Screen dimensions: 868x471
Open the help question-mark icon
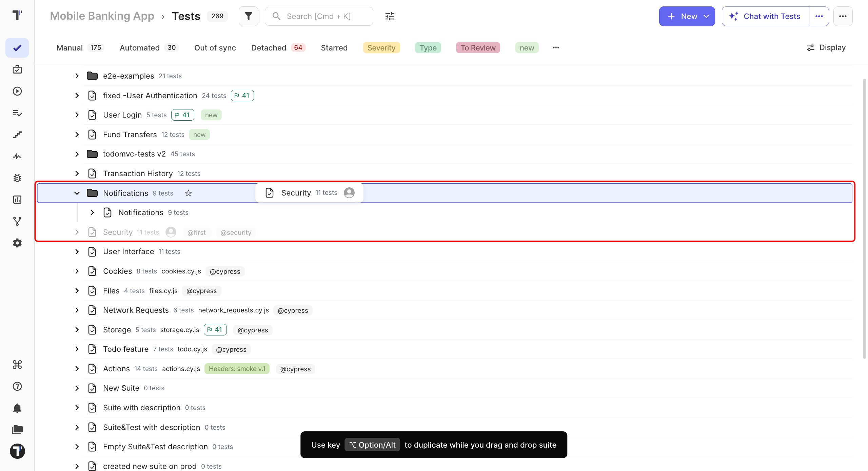tap(17, 386)
